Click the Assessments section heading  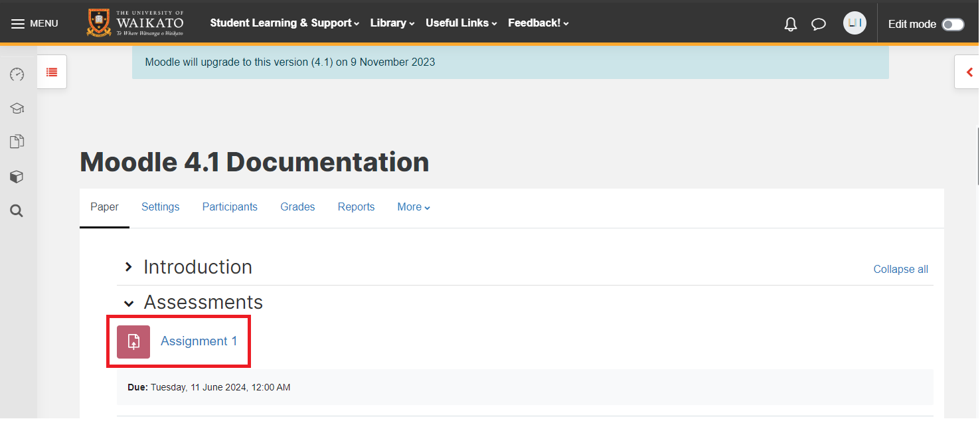203,302
